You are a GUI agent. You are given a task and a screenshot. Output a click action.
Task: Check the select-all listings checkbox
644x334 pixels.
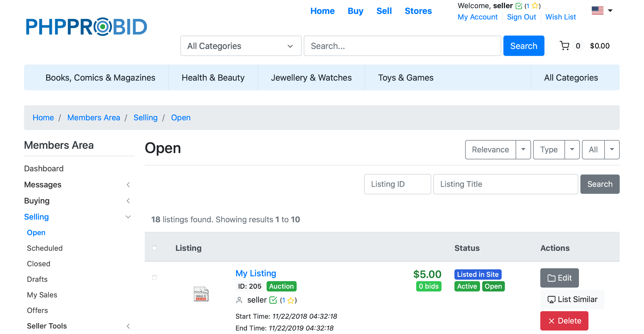tap(154, 248)
